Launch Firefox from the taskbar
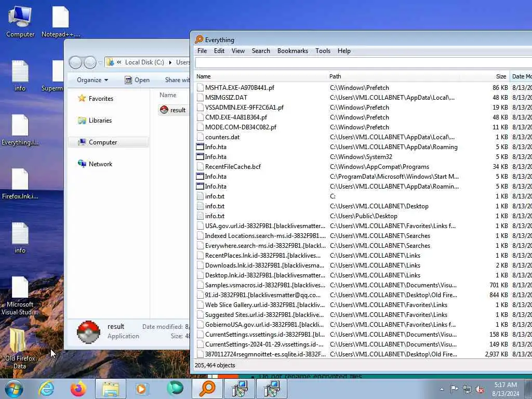This screenshot has width=532, height=399. point(78,389)
